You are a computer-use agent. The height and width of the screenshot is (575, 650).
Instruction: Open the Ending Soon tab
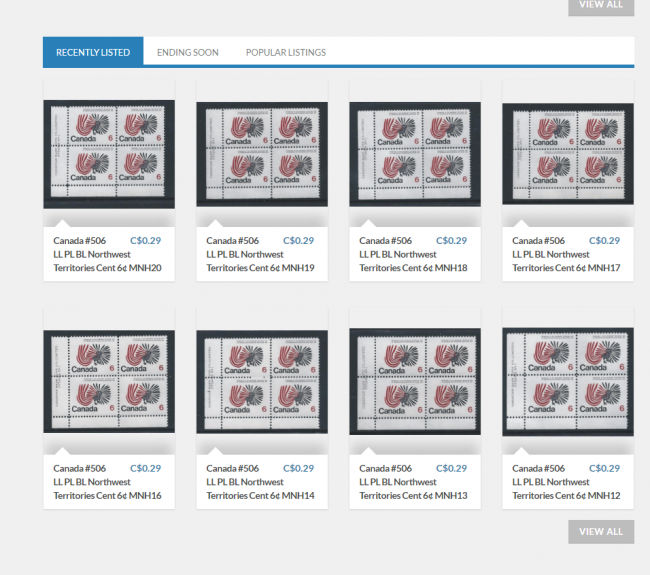click(x=188, y=52)
